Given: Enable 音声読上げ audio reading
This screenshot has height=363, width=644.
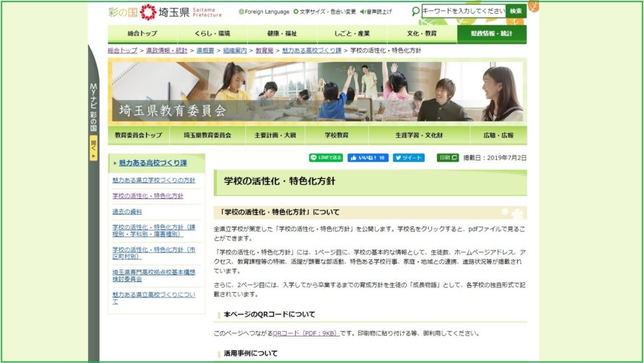Looking at the screenshot, I should 375,12.
